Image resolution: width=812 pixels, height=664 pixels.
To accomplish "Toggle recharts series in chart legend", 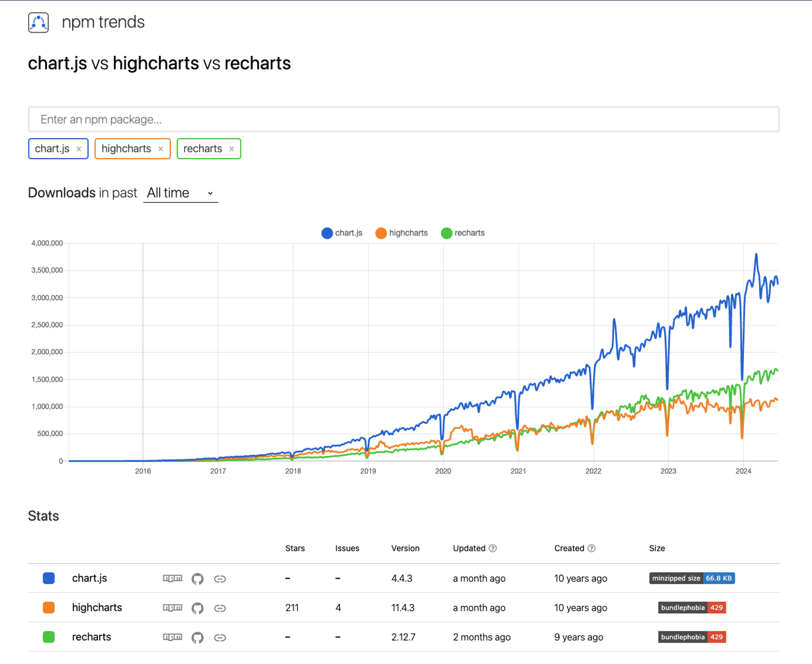I will [463, 233].
